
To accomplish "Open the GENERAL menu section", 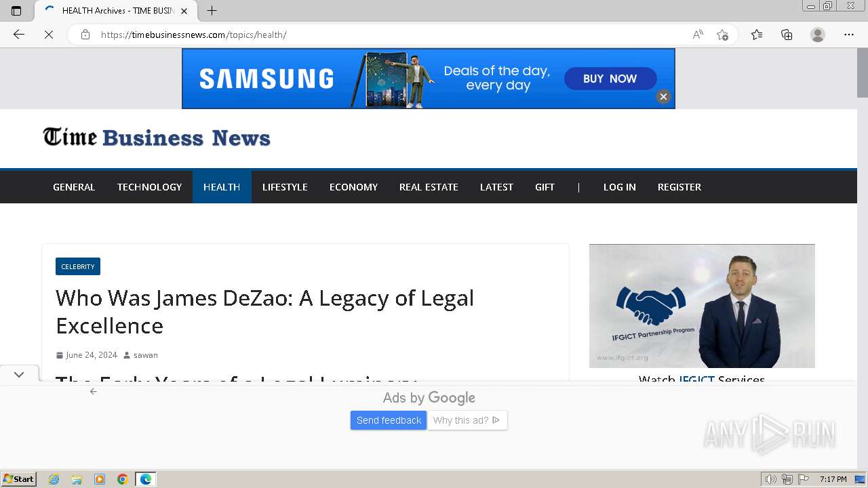I will pyautogui.click(x=74, y=187).
